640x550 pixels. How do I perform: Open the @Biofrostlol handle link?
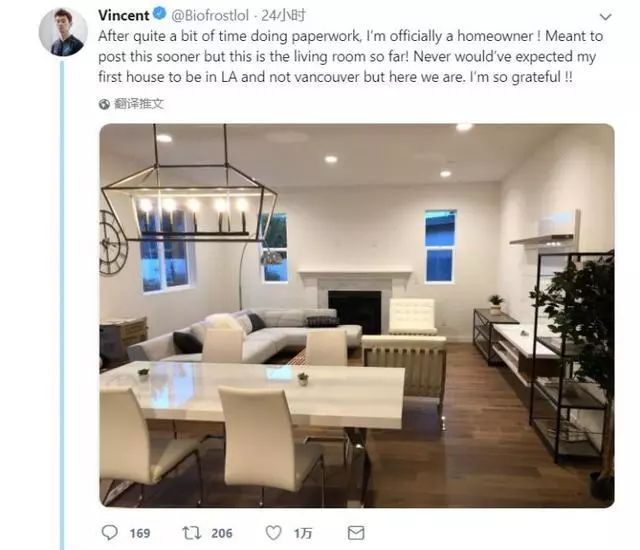(210, 16)
